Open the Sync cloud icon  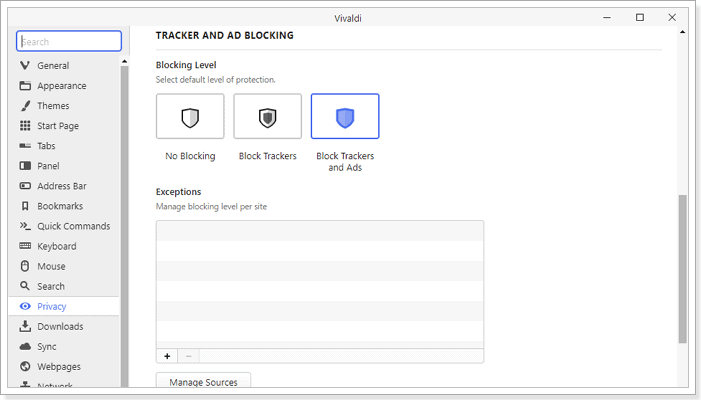pyautogui.click(x=25, y=346)
